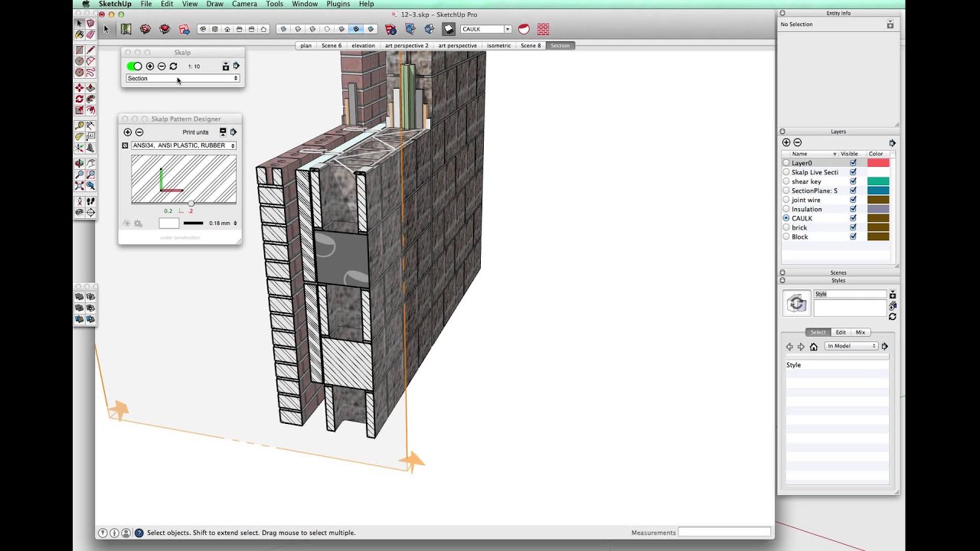Open the ANSI34 pattern dropdown
Image resolution: width=980 pixels, height=551 pixels.
tap(184, 145)
